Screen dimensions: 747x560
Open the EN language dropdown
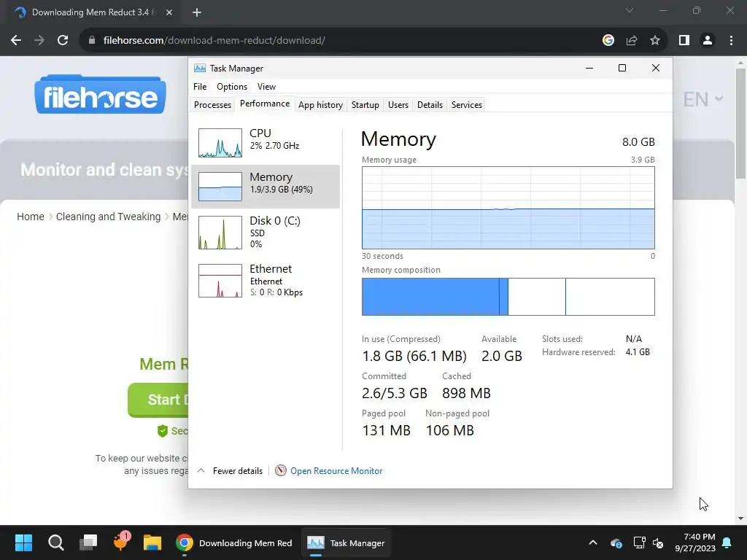point(703,99)
